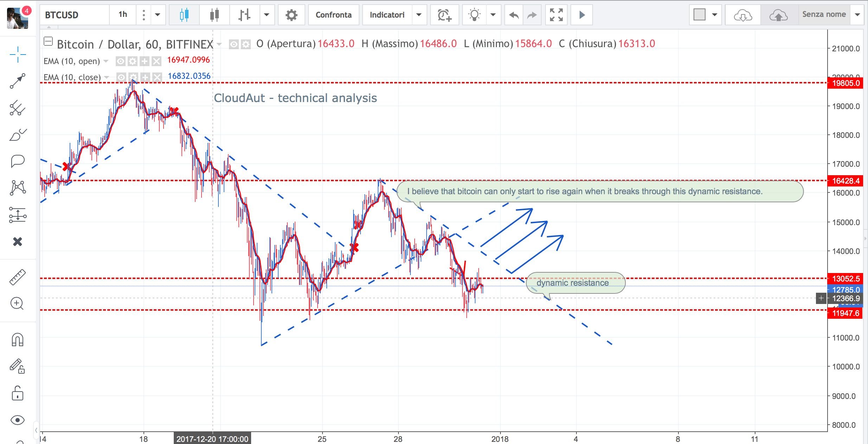Click the 16428.4 resistance price label
This screenshot has height=444, width=868.
(845, 181)
